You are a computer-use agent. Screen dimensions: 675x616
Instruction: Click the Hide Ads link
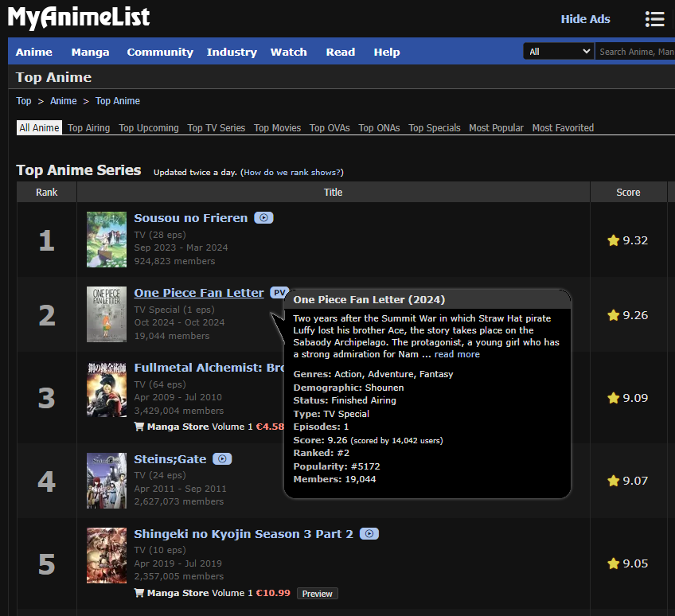pos(585,19)
